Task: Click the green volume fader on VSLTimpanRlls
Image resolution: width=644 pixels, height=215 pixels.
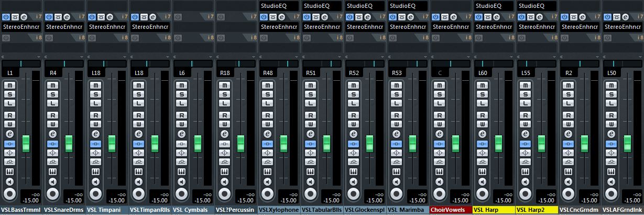Action: pos(155,143)
